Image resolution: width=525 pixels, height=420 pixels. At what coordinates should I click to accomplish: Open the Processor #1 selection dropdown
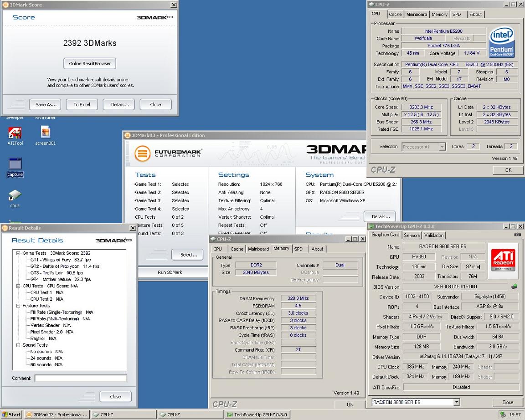pos(443,147)
